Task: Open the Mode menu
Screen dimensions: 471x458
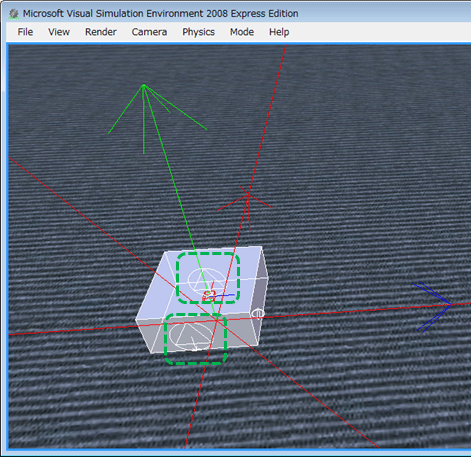Action: (x=242, y=32)
